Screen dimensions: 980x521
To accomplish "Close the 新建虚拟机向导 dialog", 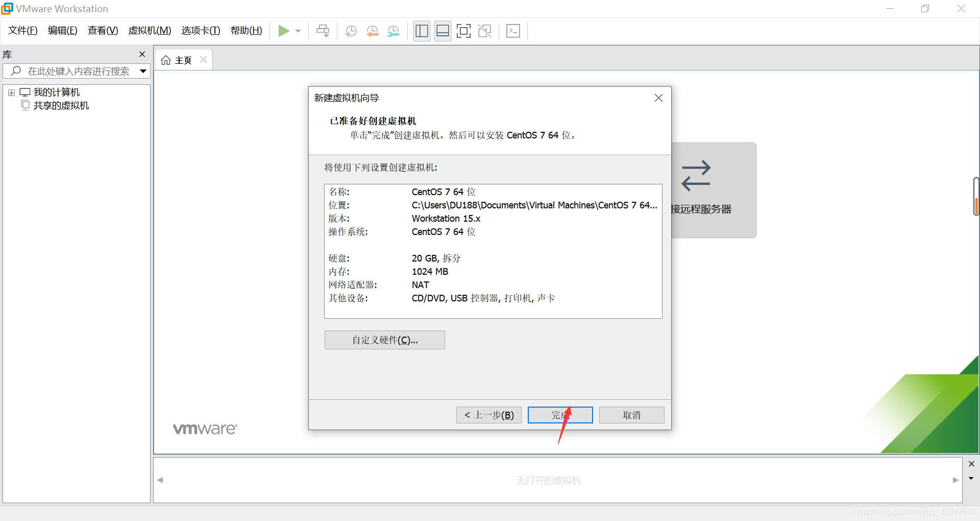I will click(x=658, y=98).
